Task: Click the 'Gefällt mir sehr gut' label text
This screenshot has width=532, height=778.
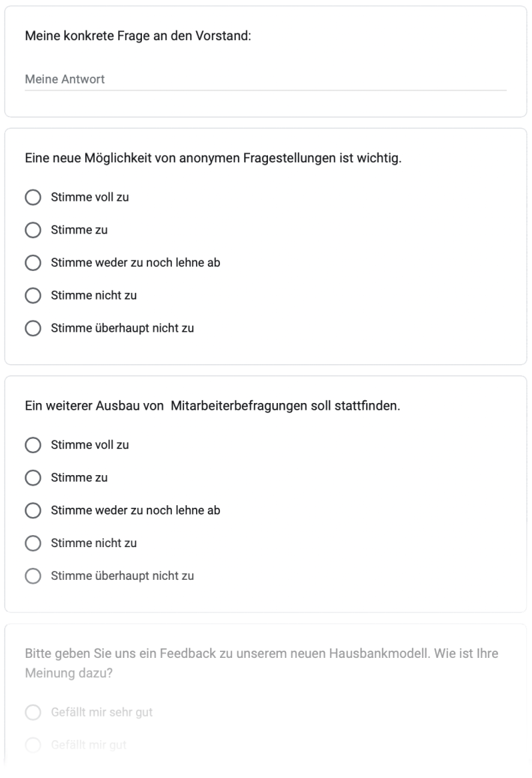Action: pos(102,713)
